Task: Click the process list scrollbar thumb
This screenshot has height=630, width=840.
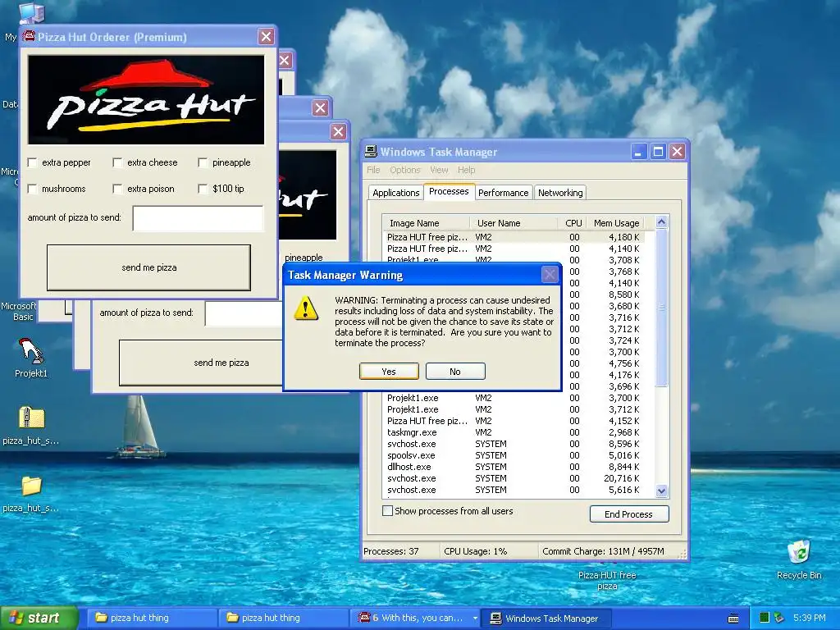Action: 662,307
